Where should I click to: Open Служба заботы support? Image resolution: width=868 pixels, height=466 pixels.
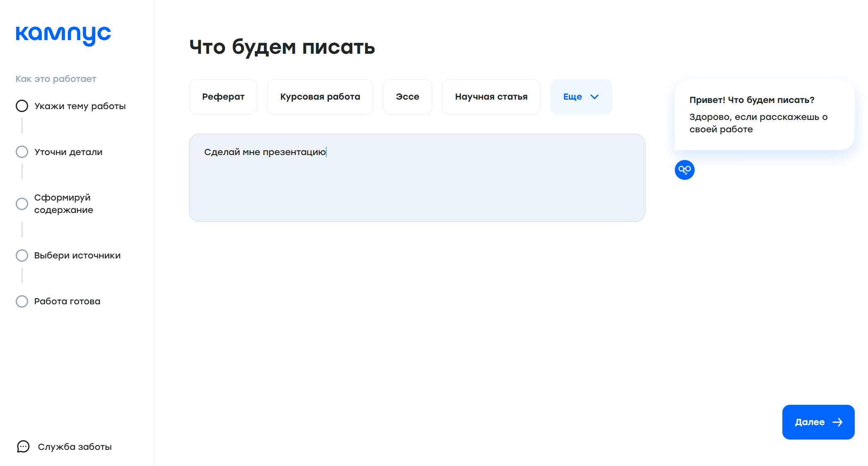point(75,447)
